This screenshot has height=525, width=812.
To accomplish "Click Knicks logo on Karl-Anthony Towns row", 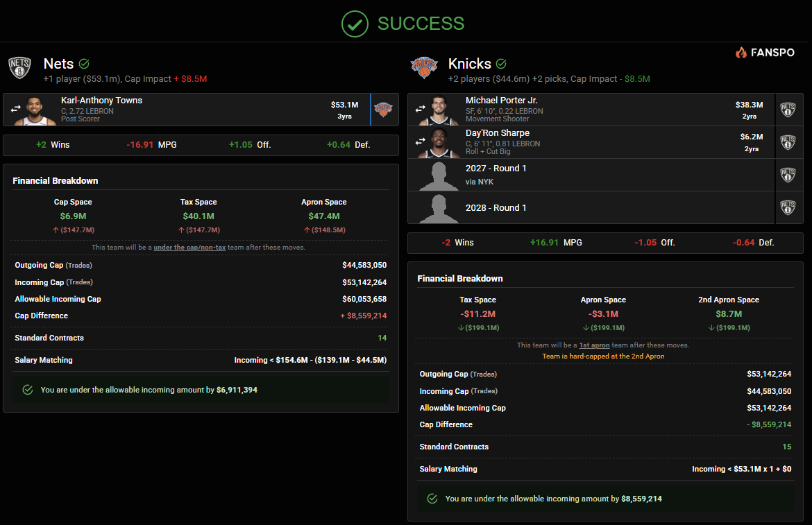I will (383, 109).
